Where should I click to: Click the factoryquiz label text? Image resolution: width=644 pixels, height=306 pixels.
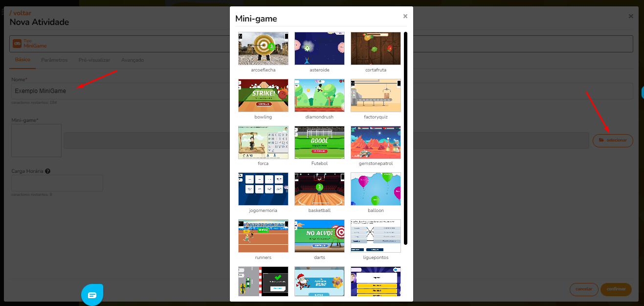(x=376, y=117)
